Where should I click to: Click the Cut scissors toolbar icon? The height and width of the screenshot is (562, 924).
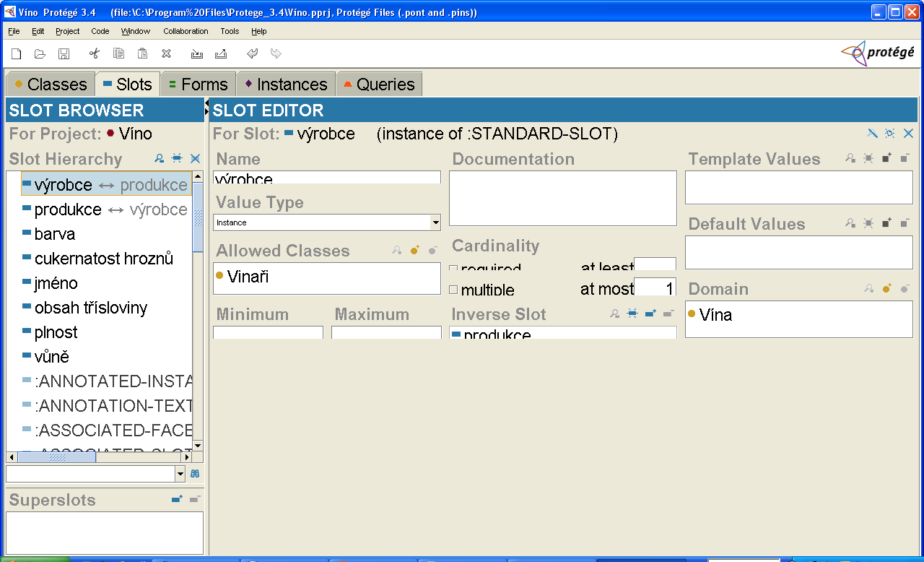pos(94,53)
